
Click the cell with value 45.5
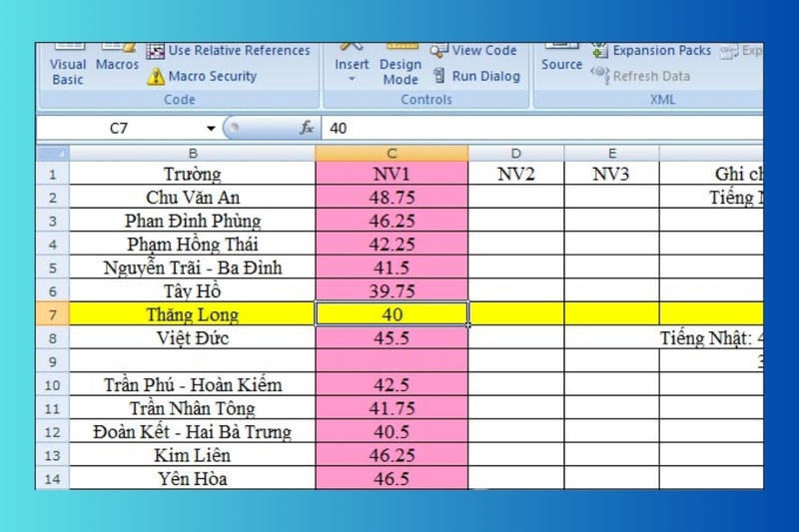pyautogui.click(x=392, y=338)
